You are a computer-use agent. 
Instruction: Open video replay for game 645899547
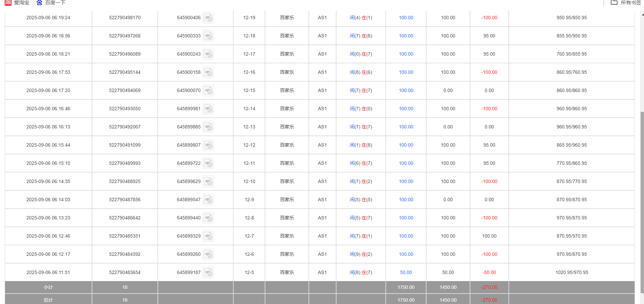(208, 200)
